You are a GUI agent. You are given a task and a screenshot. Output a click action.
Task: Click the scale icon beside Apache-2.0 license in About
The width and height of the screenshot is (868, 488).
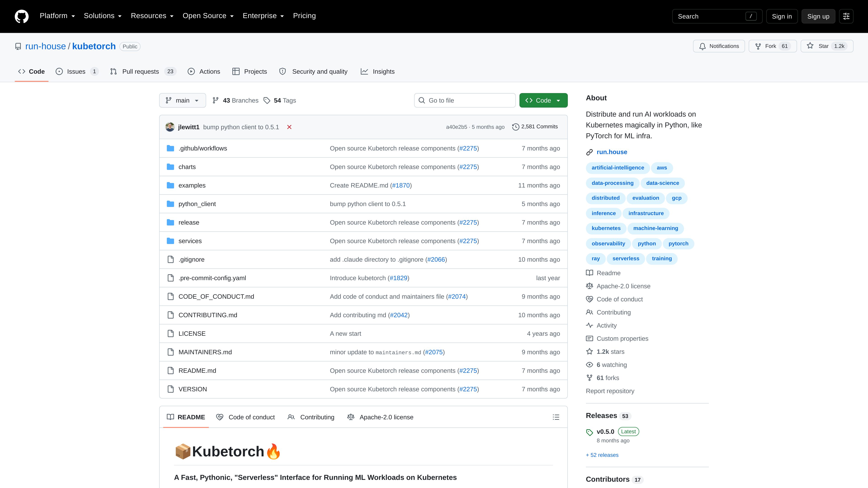[x=589, y=286]
